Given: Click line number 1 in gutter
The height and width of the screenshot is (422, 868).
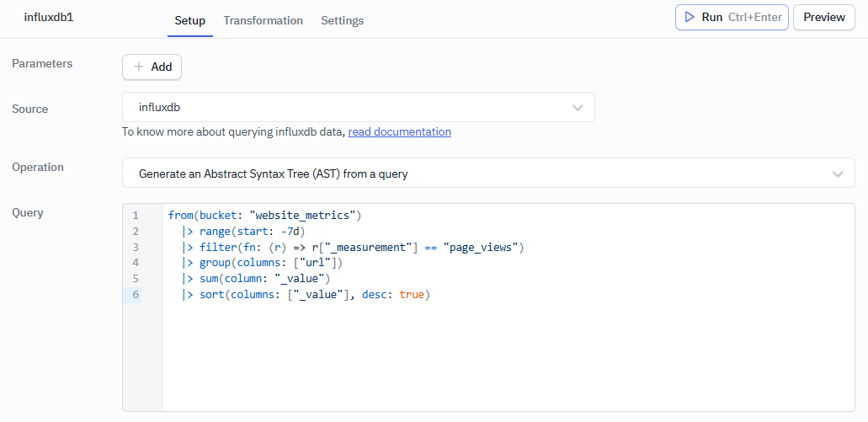Looking at the screenshot, I should coord(136,216).
